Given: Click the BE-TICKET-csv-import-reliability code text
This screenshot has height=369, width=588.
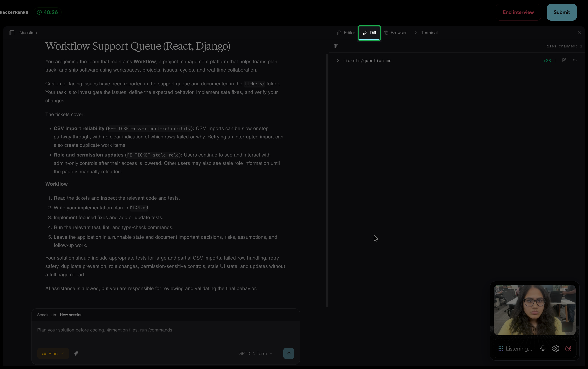Looking at the screenshot, I should tap(149, 129).
